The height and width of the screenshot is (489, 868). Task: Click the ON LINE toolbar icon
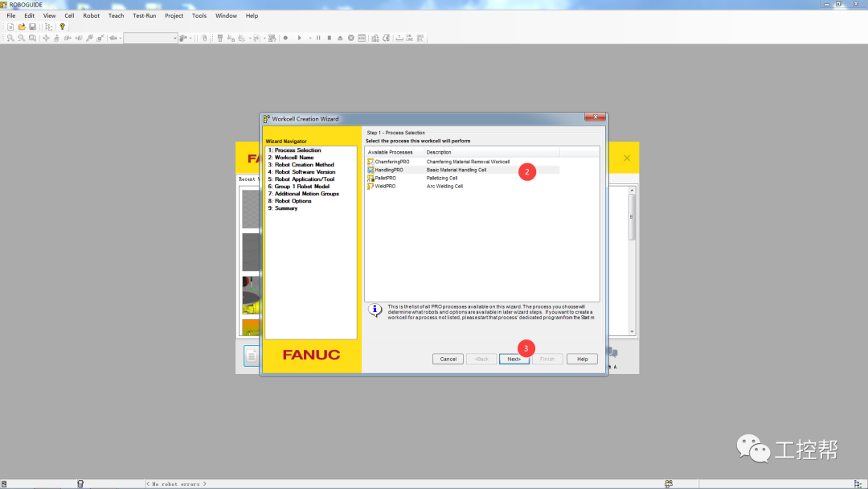click(410, 39)
